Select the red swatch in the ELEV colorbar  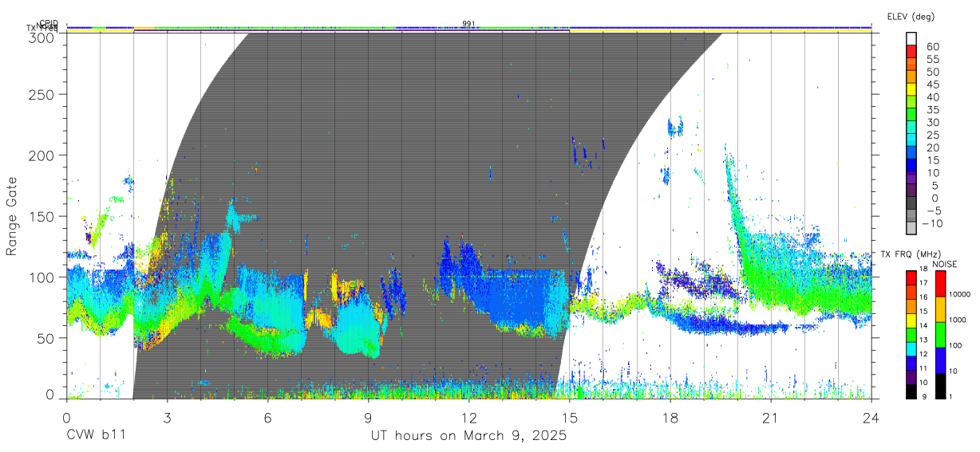tap(912, 52)
